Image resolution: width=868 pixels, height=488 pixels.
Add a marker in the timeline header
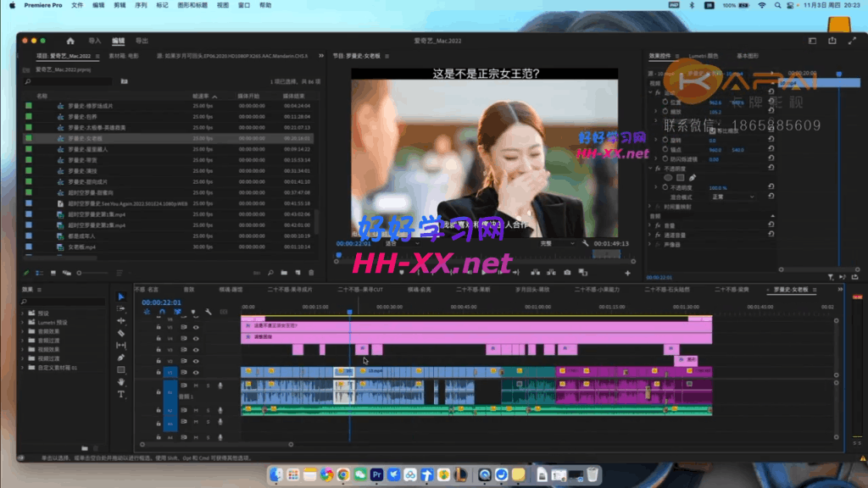[193, 312]
